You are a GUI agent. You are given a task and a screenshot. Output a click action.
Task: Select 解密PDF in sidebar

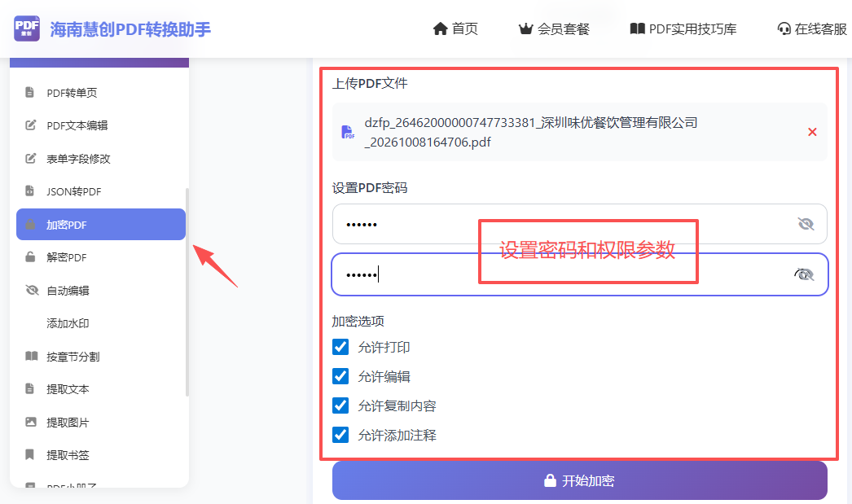[x=100, y=257]
